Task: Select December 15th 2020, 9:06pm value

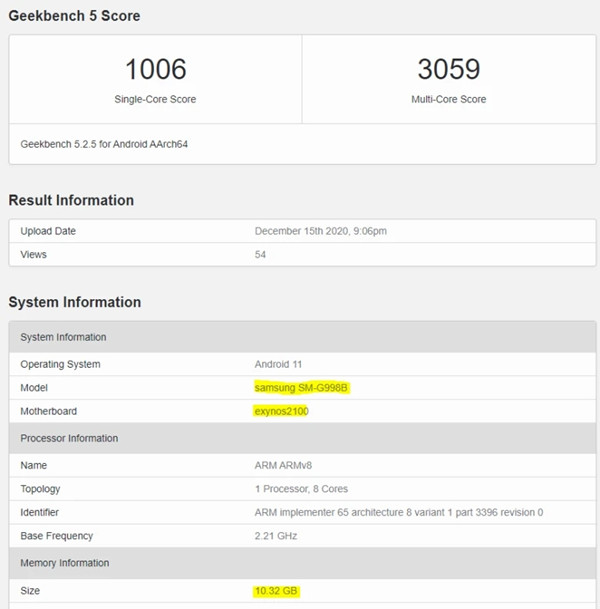Action: 320,231
